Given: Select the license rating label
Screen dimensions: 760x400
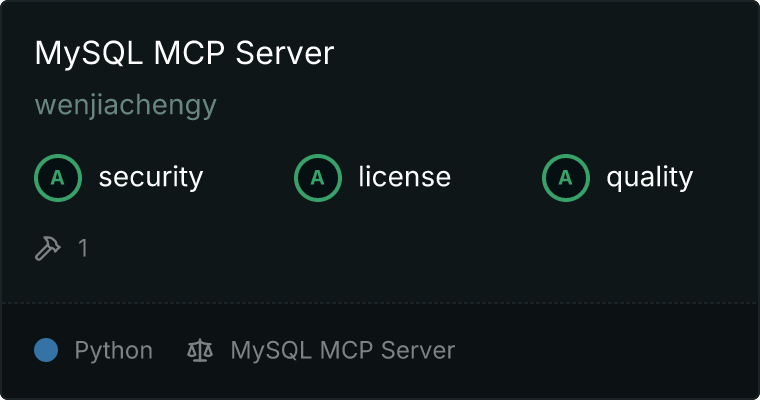Looking at the screenshot, I should point(405,177).
